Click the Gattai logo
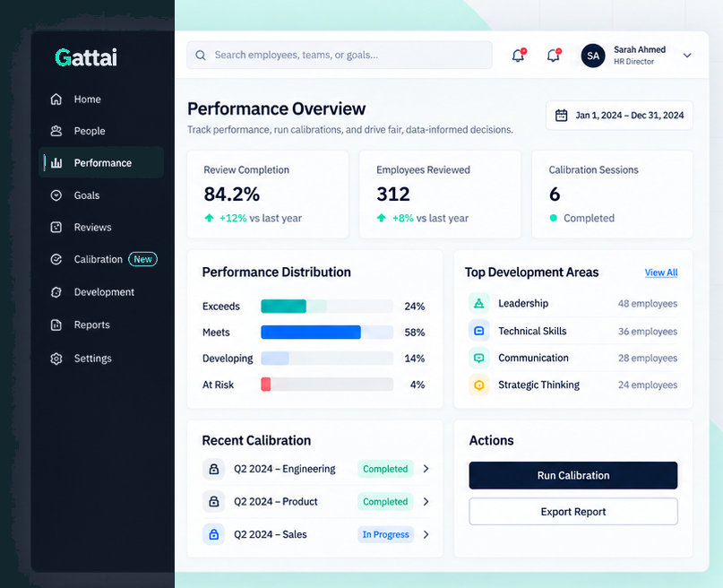This screenshot has height=588, width=723. tap(86, 57)
